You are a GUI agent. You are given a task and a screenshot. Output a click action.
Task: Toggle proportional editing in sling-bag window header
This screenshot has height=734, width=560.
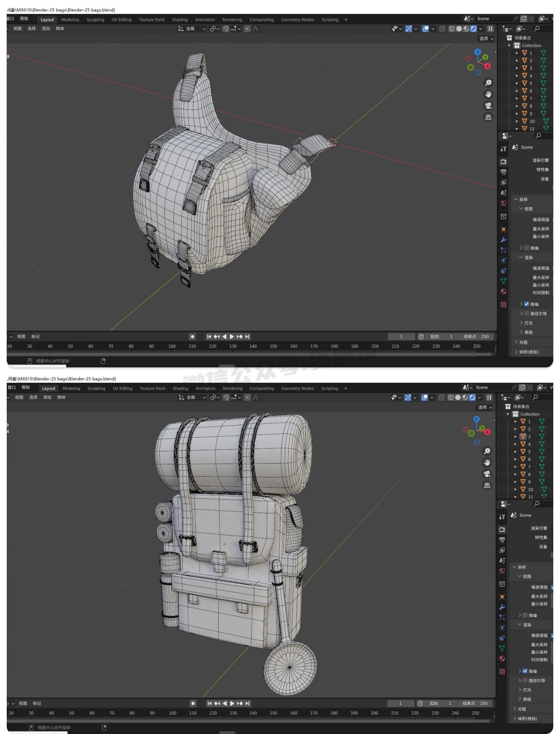247,29
